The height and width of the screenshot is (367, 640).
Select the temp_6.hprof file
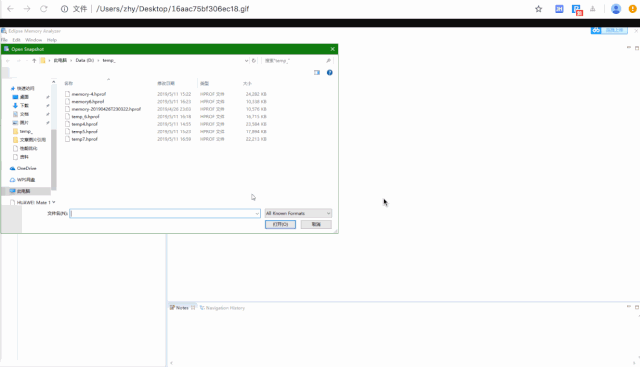click(x=85, y=116)
